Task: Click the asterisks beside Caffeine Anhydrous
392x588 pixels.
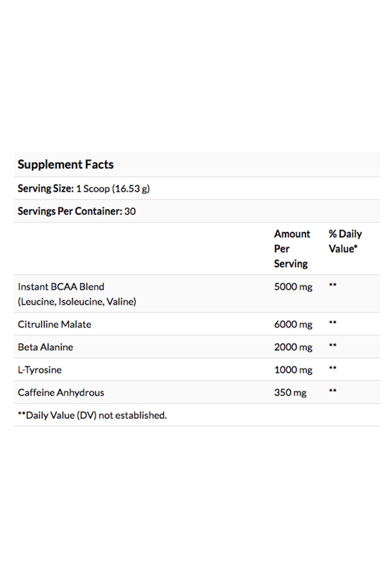Action: coord(333,391)
